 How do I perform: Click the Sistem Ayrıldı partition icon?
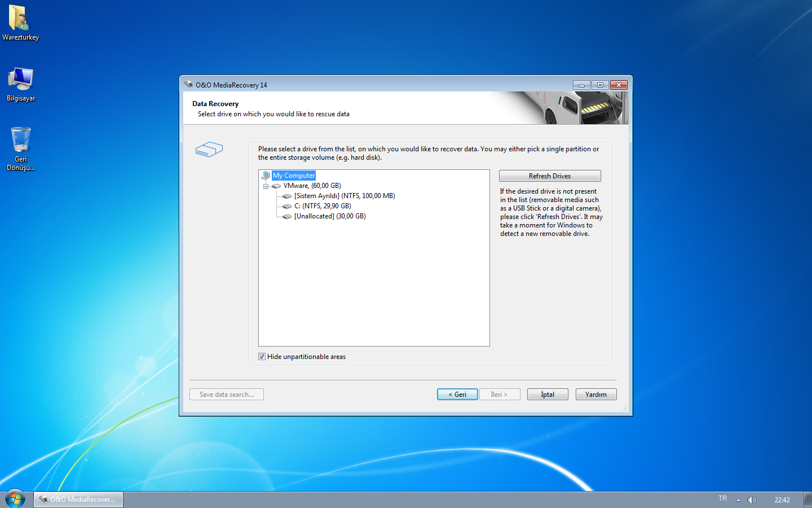(287, 196)
